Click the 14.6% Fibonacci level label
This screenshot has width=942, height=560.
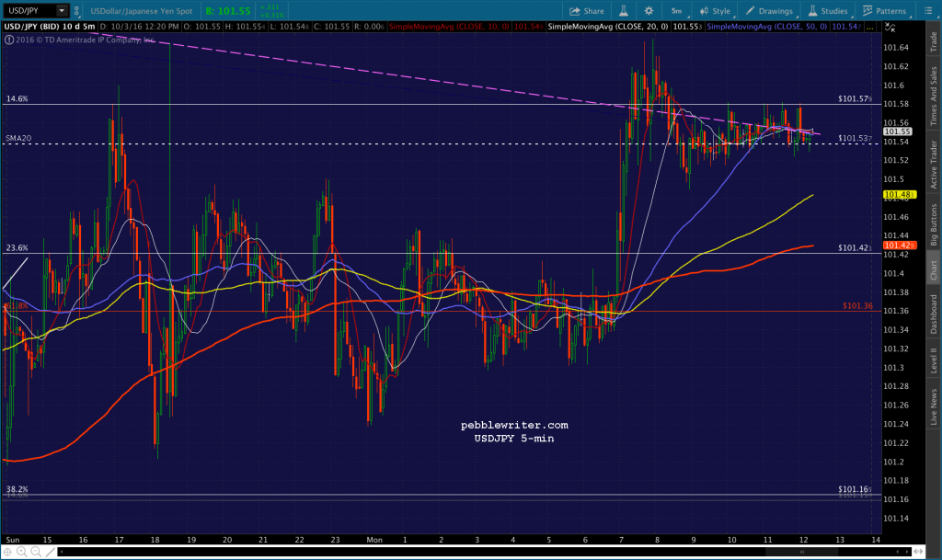point(17,98)
